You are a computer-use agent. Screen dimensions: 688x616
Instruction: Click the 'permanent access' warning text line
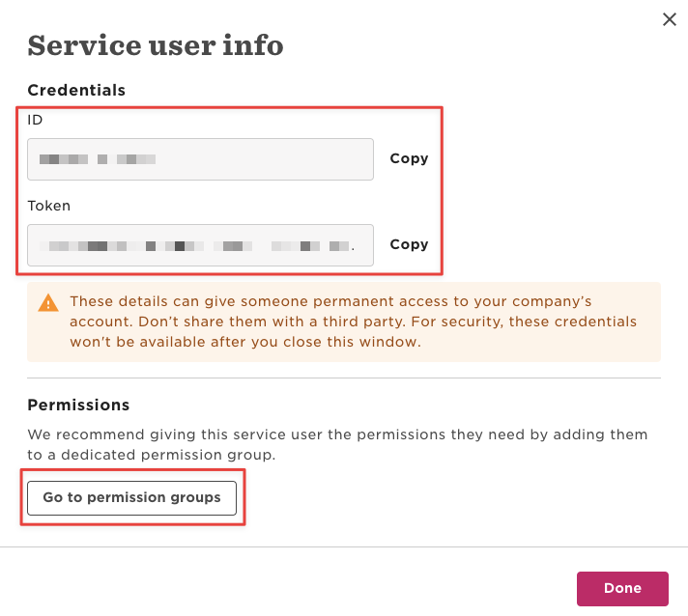click(x=330, y=301)
